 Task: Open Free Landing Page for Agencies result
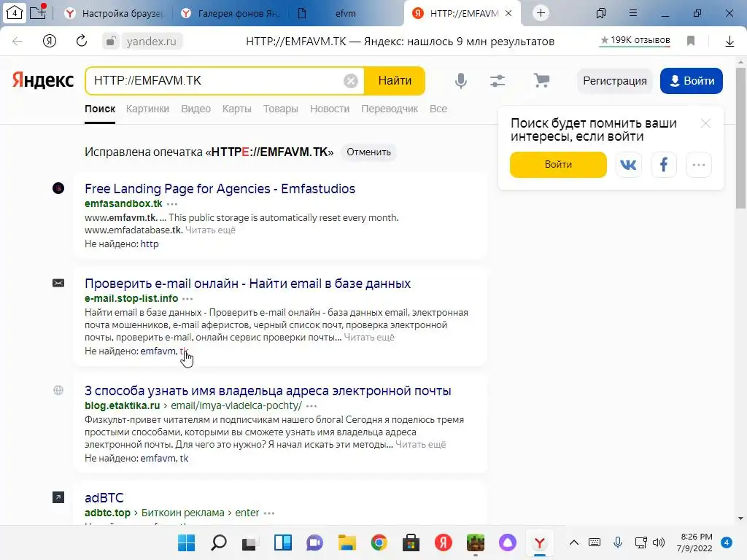click(x=220, y=189)
